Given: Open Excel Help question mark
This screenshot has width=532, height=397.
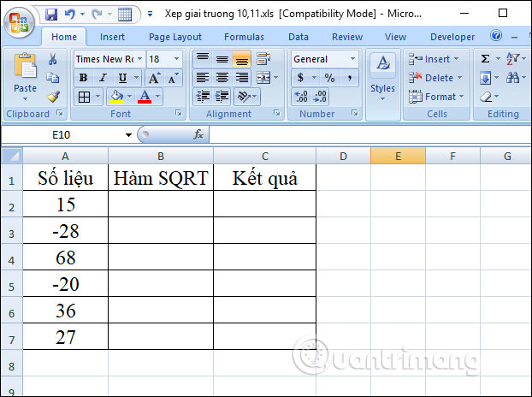Looking at the screenshot, I should [x=496, y=35].
